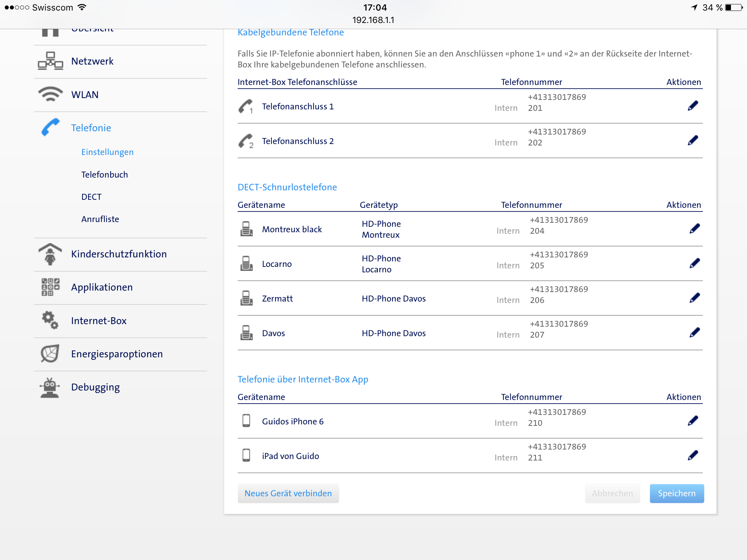Screen dimensions: 747x560
Task: Open Energiesparoptionen settings
Action: (x=117, y=354)
